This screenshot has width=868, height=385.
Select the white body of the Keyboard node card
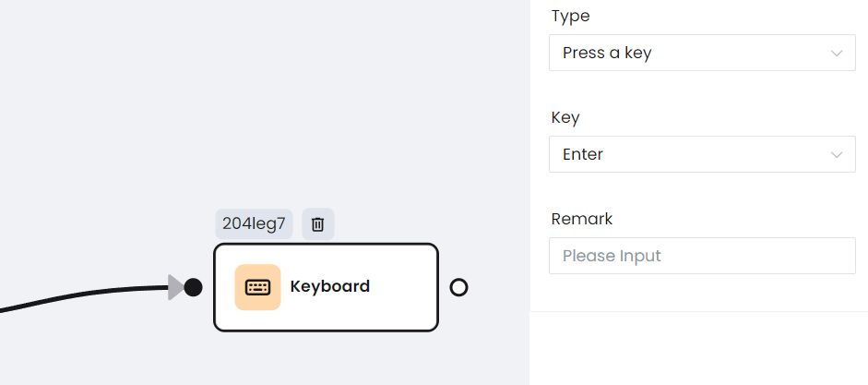(326, 287)
